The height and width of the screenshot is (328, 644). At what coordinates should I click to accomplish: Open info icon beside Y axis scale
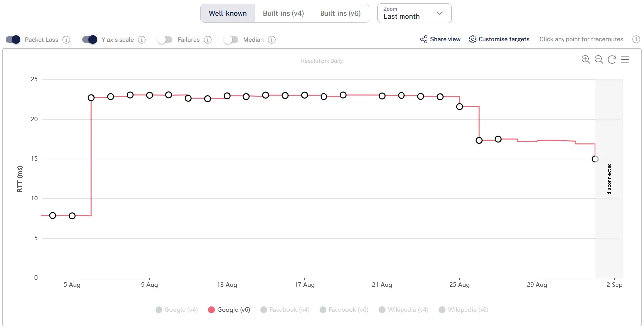click(142, 40)
